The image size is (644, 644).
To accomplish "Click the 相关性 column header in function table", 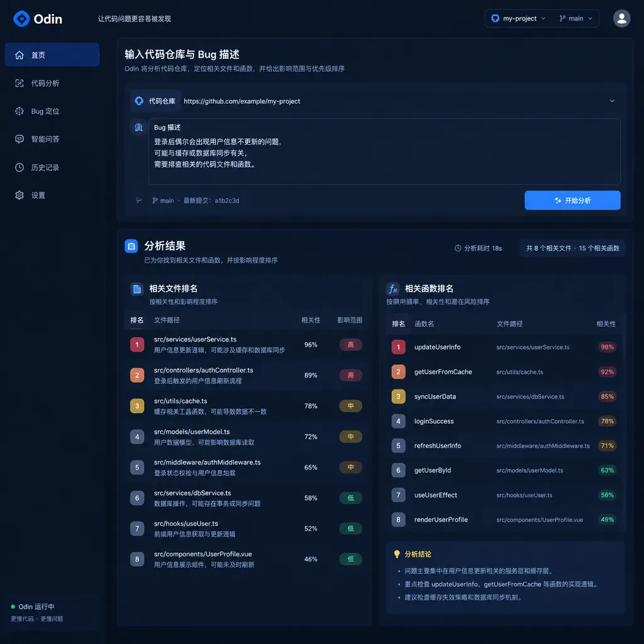I will pos(606,324).
